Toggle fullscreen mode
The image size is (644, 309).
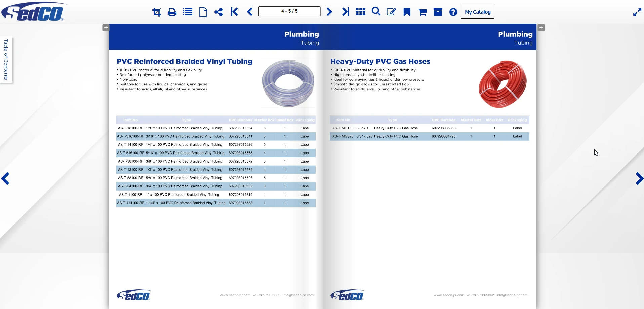coord(637,12)
